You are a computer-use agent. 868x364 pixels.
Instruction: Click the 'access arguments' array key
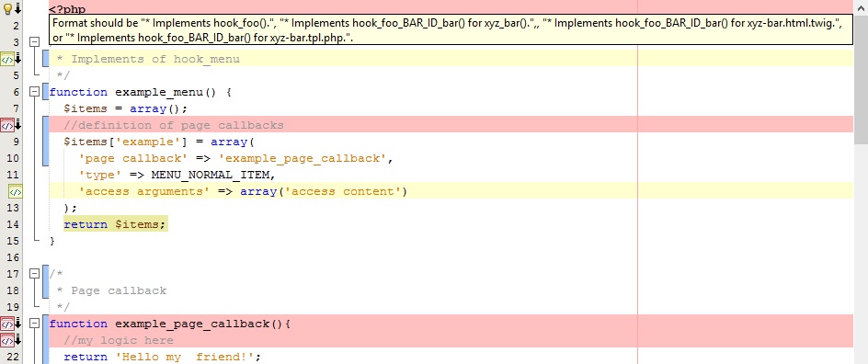click(144, 192)
